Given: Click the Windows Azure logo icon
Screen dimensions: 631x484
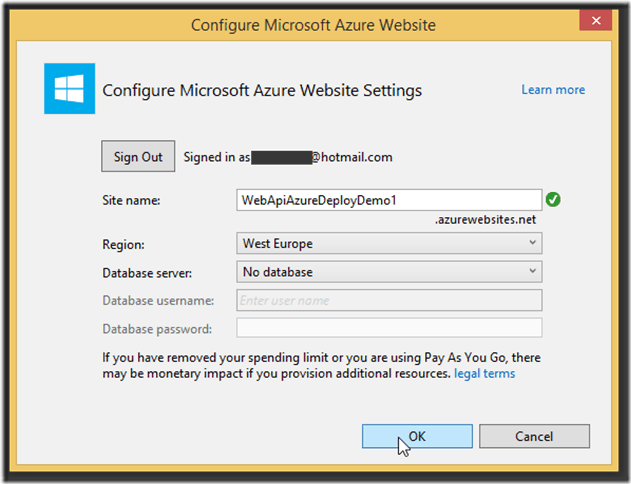Looking at the screenshot, I should (x=70, y=89).
